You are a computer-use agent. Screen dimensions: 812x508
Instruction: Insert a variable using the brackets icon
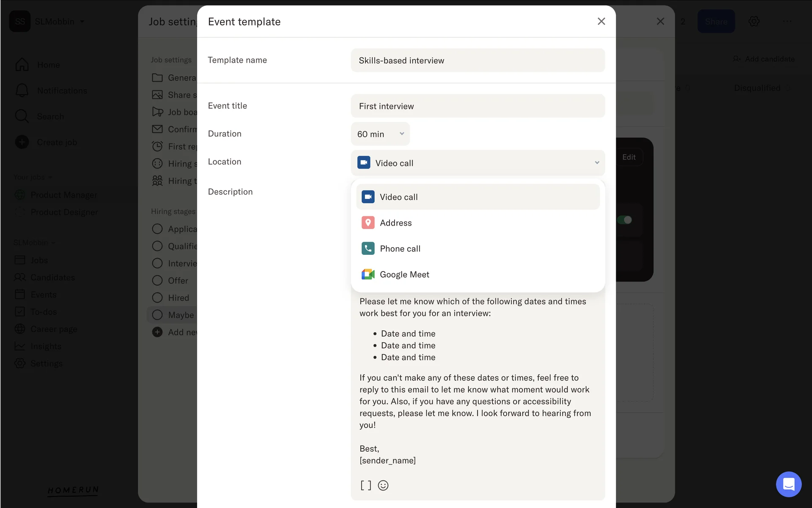[366, 485]
